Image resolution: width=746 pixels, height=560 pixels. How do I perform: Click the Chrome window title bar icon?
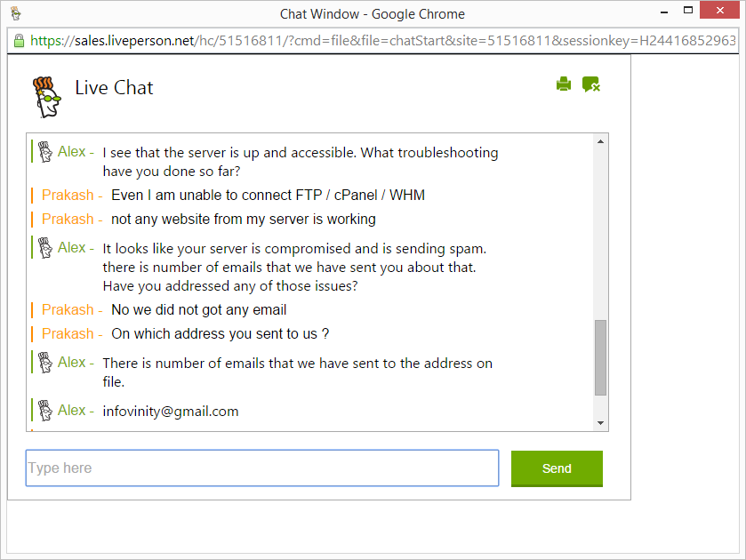point(16,13)
